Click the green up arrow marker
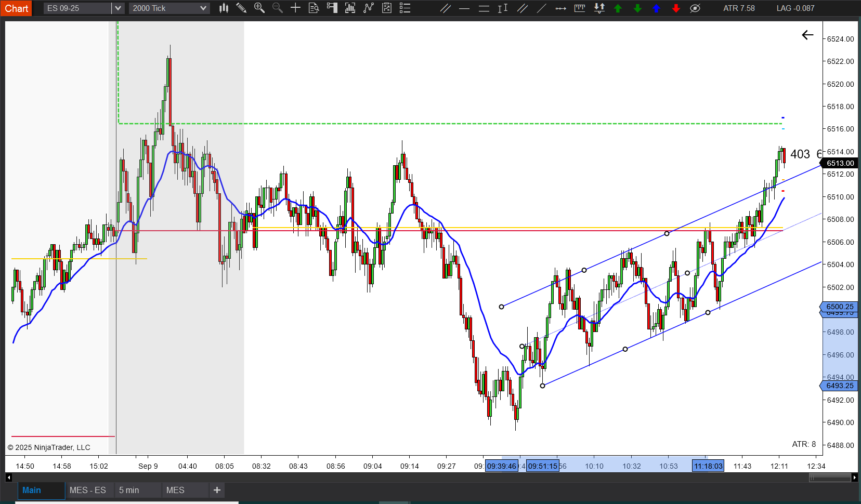 click(618, 8)
